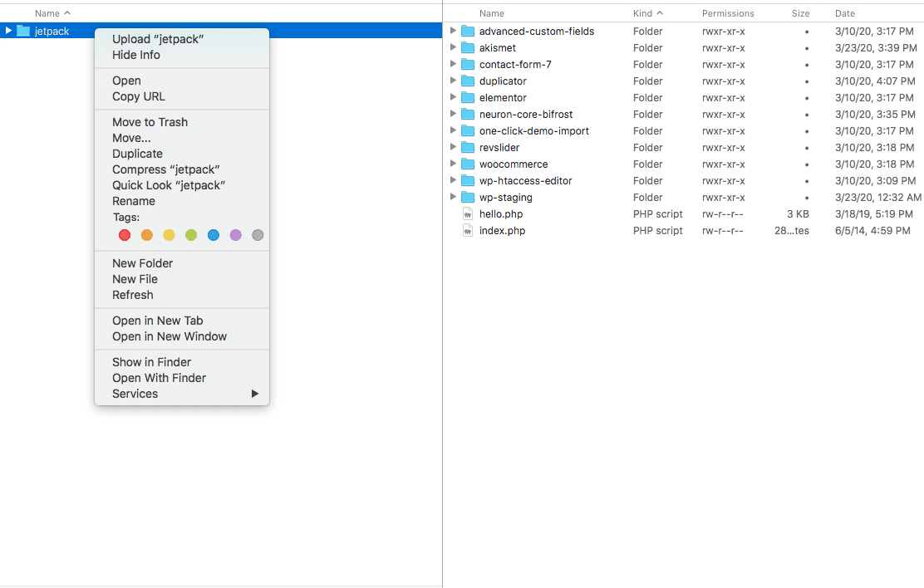Click the wp-staging folder icon

click(468, 197)
